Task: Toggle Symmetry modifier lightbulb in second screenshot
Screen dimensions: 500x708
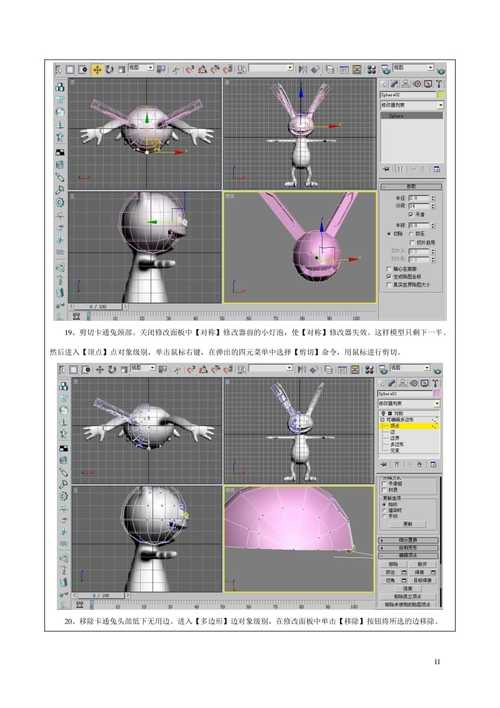Action: (383, 413)
